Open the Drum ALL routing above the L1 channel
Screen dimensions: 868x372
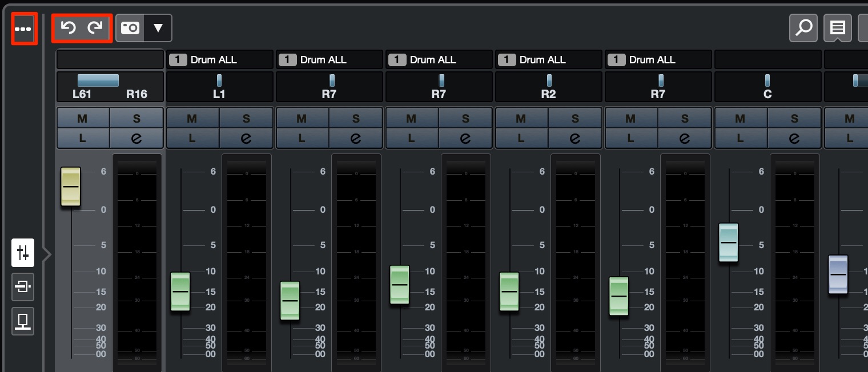click(219, 59)
